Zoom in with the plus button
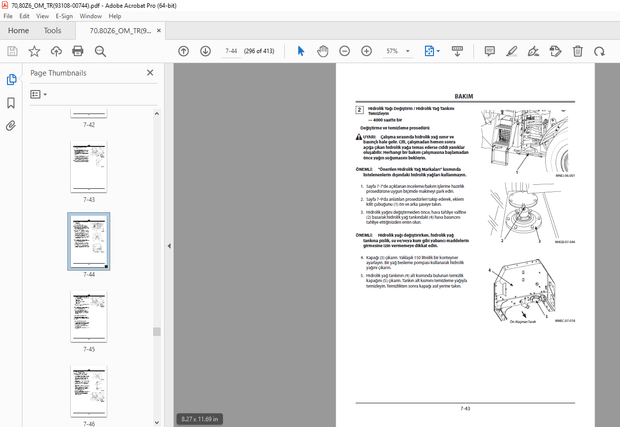This screenshot has width=620, height=427. click(367, 51)
